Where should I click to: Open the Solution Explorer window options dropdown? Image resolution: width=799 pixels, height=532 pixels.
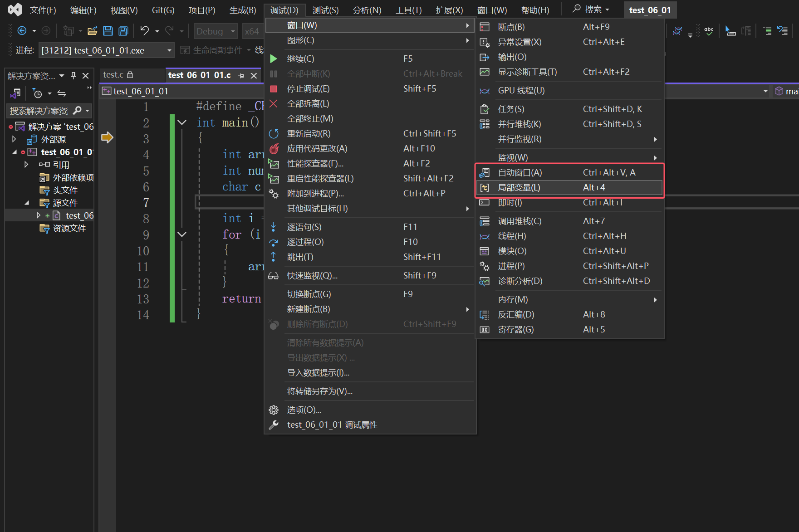[x=62, y=76]
